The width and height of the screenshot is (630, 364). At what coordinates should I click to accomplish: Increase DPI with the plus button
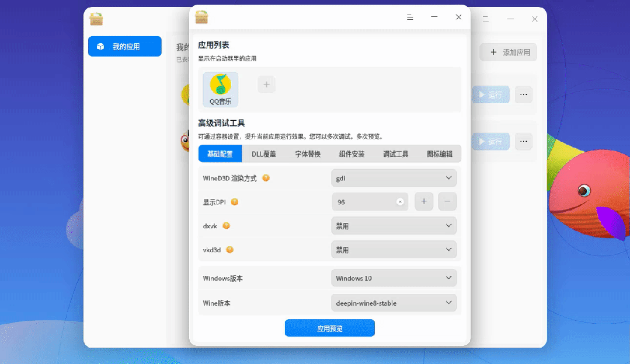coord(424,201)
